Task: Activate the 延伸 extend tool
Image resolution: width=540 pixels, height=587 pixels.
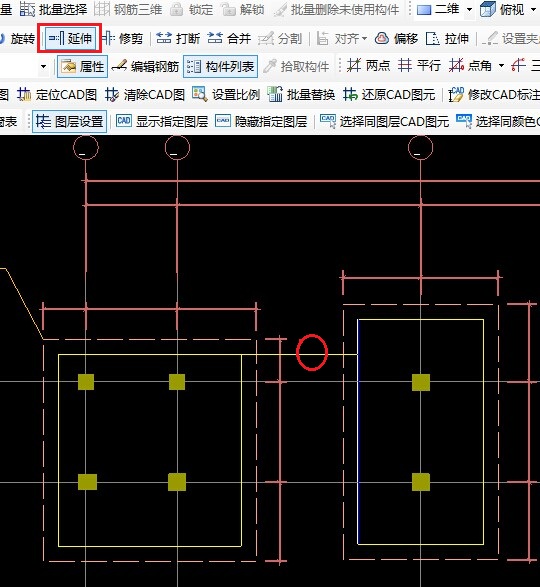Action: pyautogui.click(x=70, y=38)
